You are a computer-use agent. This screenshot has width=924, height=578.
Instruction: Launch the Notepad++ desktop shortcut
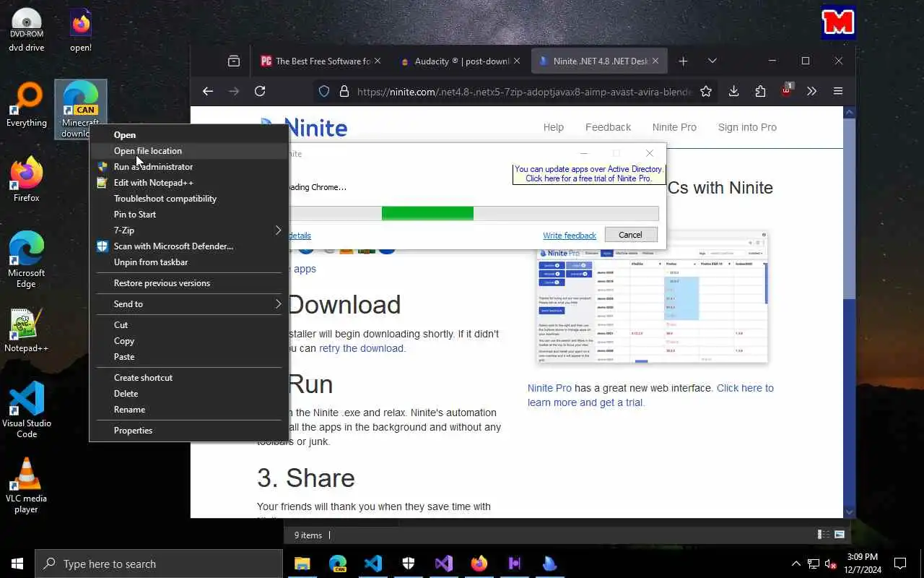(27, 331)
